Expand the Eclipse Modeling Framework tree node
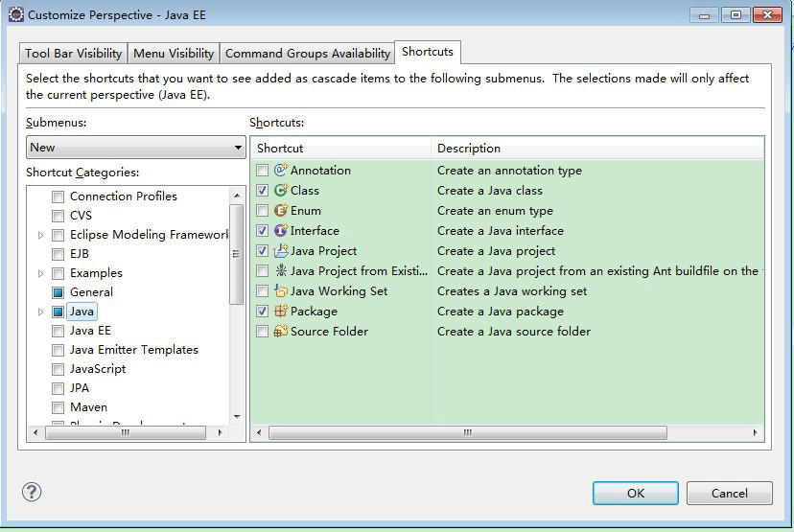 (40, 235)
